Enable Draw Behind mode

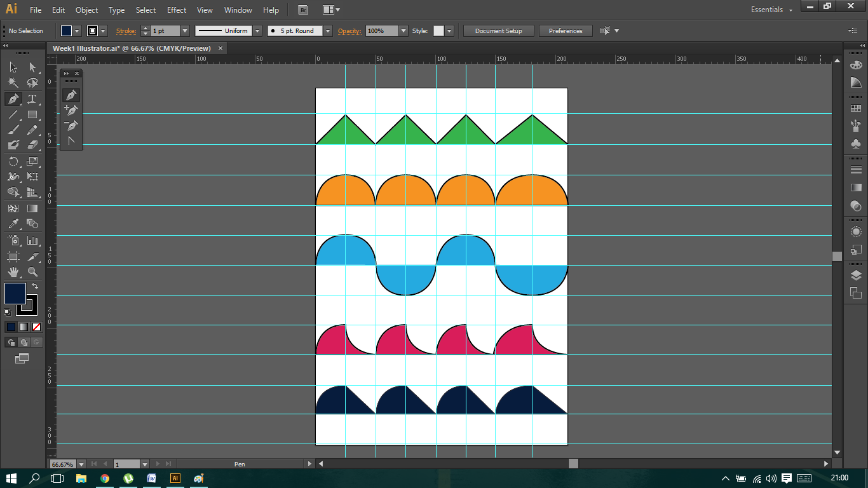point(24,342)
